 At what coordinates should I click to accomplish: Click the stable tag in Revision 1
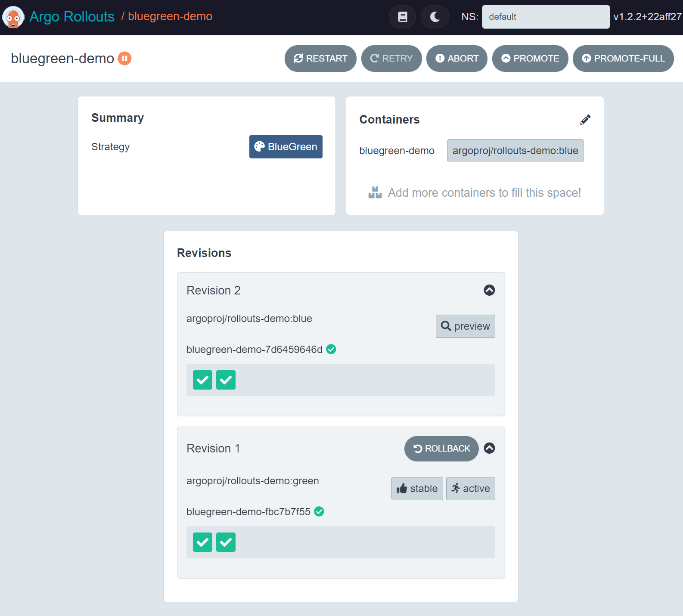pyautogui.click(x=417, y=489)
